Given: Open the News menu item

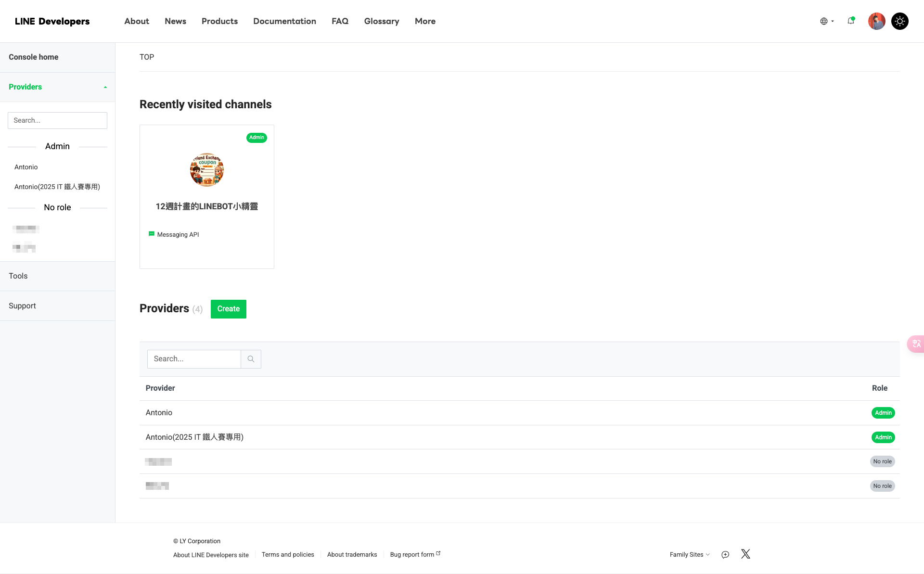Looking at the screenshot, I should (x=175, y=21).
